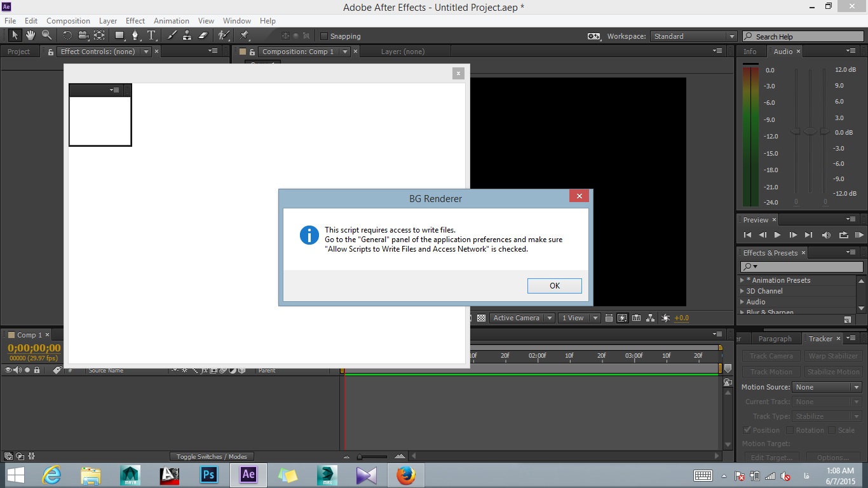The image size is (868, 488).
Task: Click the timeline zoom slider handle
Action: pos(360,456)
